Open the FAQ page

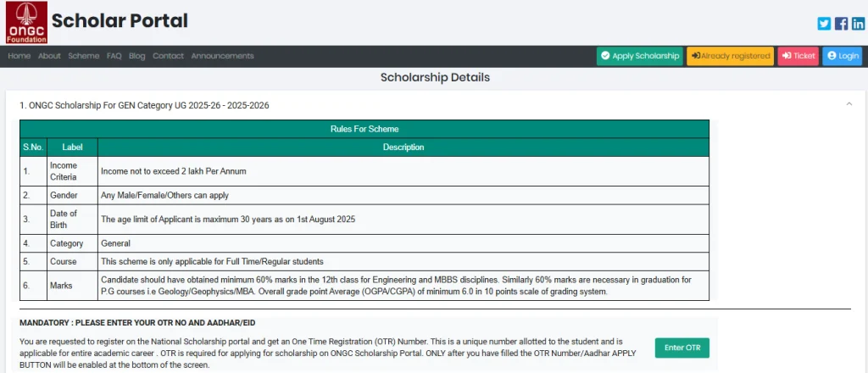click(x=114, y=56)
